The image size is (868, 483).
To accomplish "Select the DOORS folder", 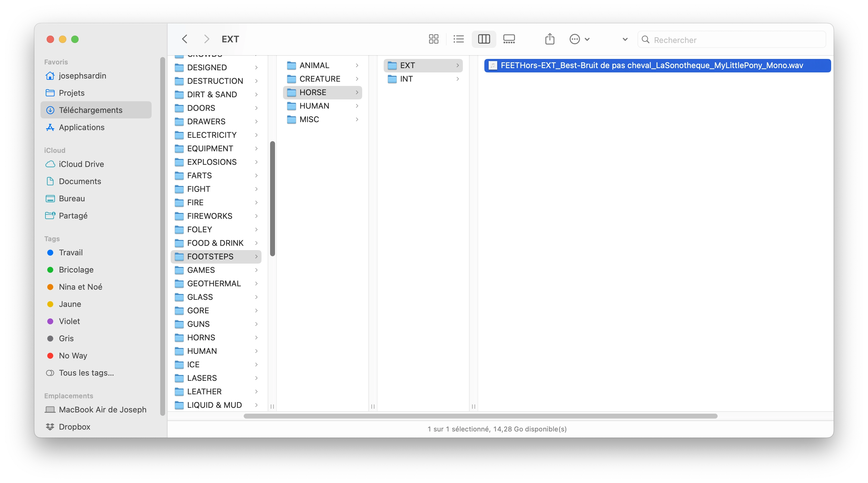I will pyautogui.click(x=216, y=108).
